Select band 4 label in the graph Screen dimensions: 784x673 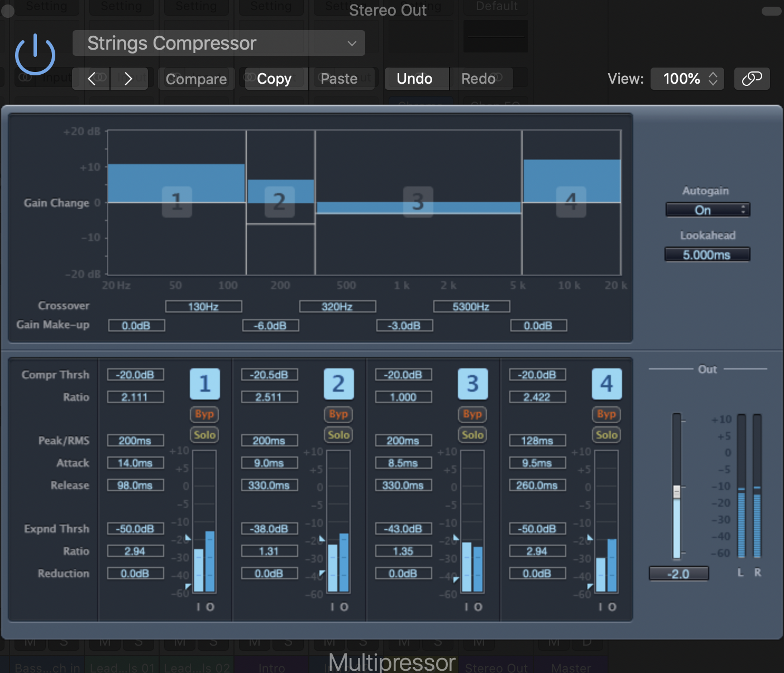coord(571,201)
